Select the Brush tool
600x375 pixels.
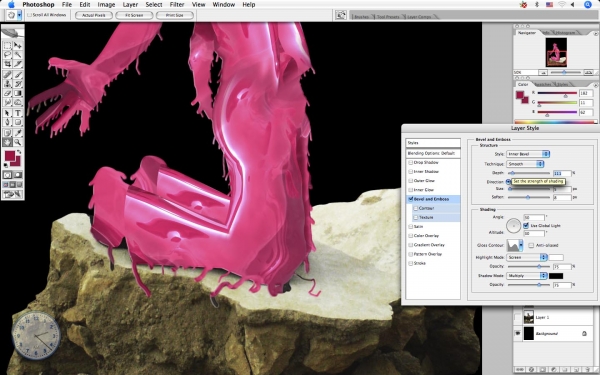point(18,75)
